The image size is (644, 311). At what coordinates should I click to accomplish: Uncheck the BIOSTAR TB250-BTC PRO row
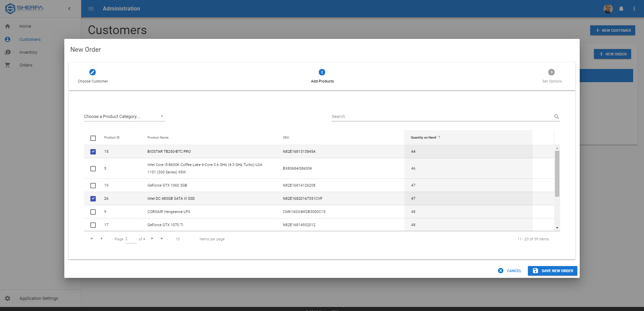tap(93, 151)
